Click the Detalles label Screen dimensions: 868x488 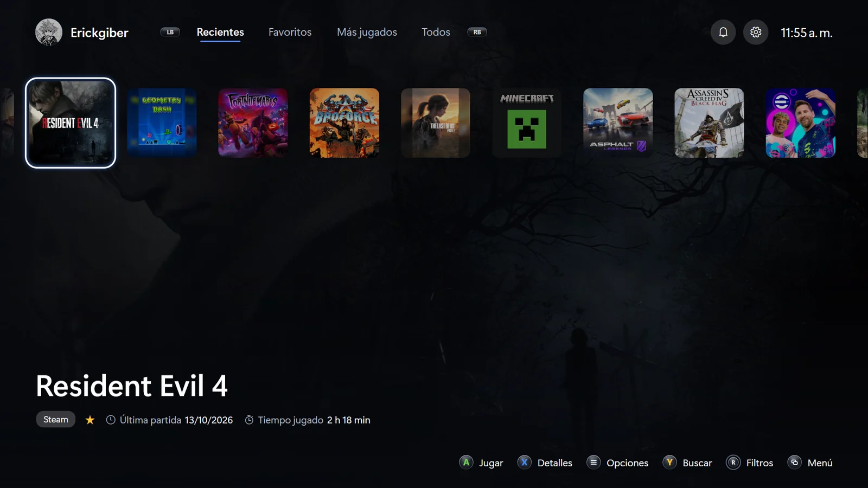tap(555, 463)
